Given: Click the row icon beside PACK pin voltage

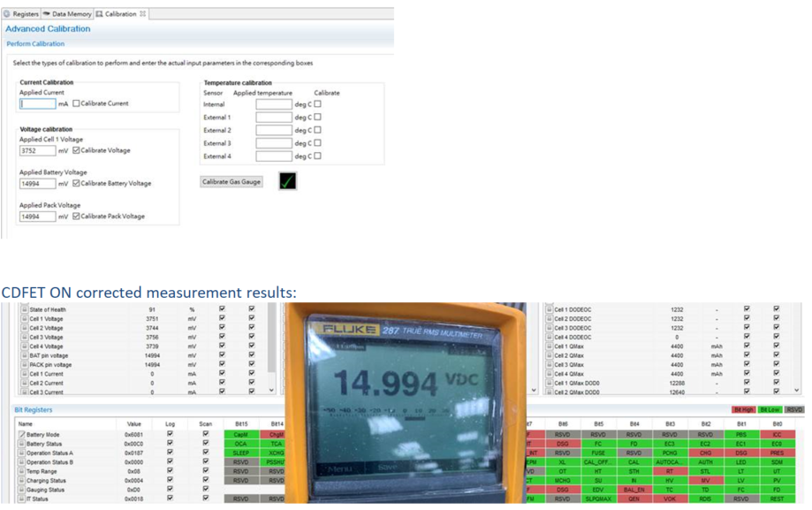Looking at the screenshot, I should (24, 365).
